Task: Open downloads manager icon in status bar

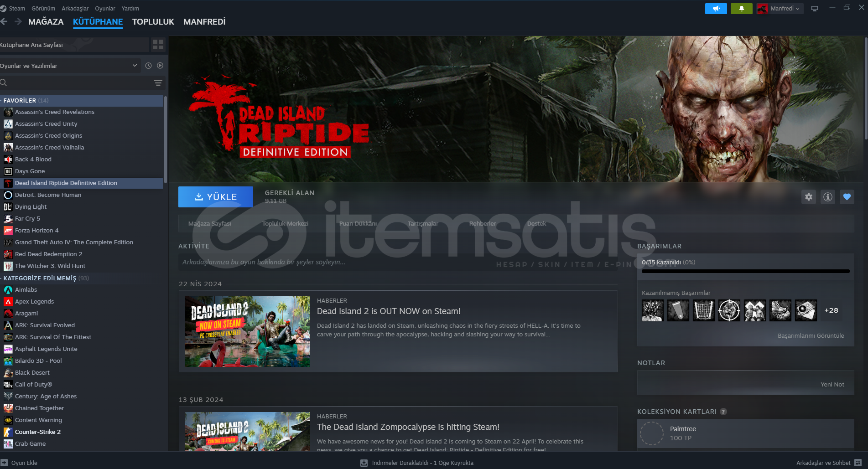Action: click(364, 463)
